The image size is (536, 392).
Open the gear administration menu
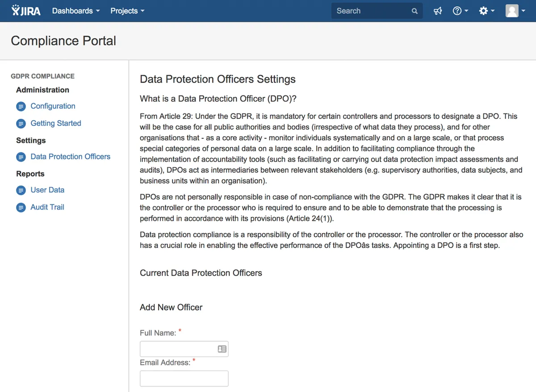click(486, 11)
